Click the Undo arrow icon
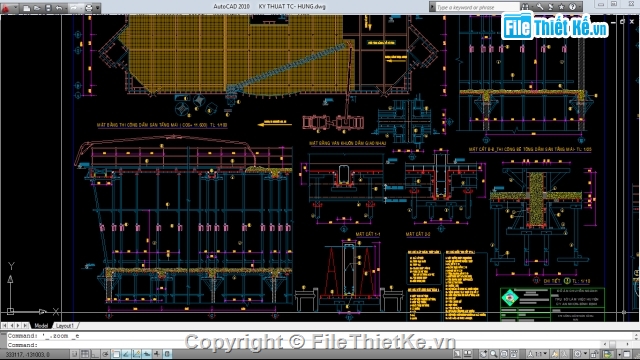Screen dimensions: 640x360 pos(59,7)
